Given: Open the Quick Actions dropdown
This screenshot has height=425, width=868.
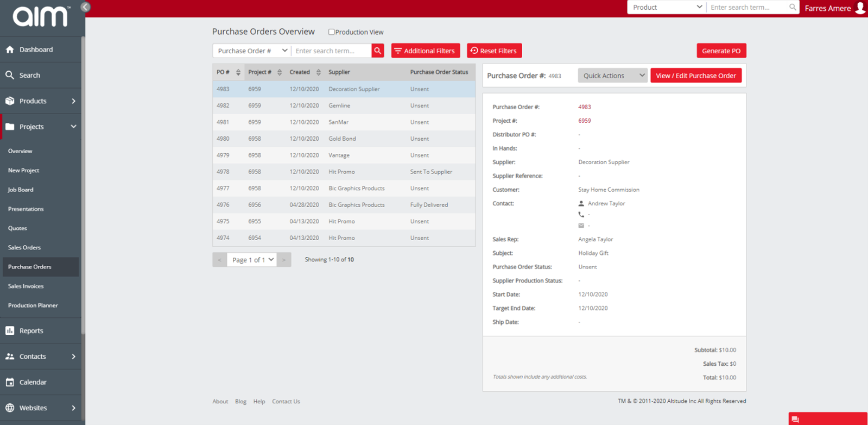Looking at the screenshot, I should point(612,76).
